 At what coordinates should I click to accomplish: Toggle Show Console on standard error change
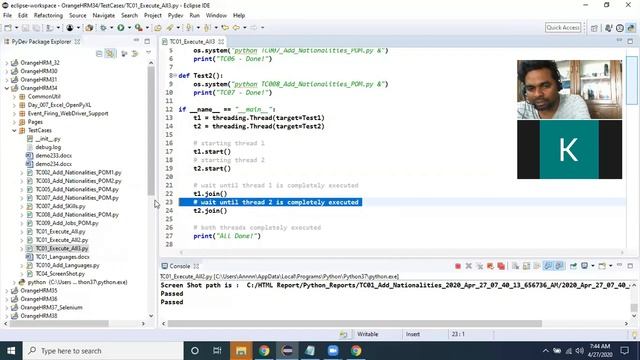pyautogui.click(x=559, y=266)
